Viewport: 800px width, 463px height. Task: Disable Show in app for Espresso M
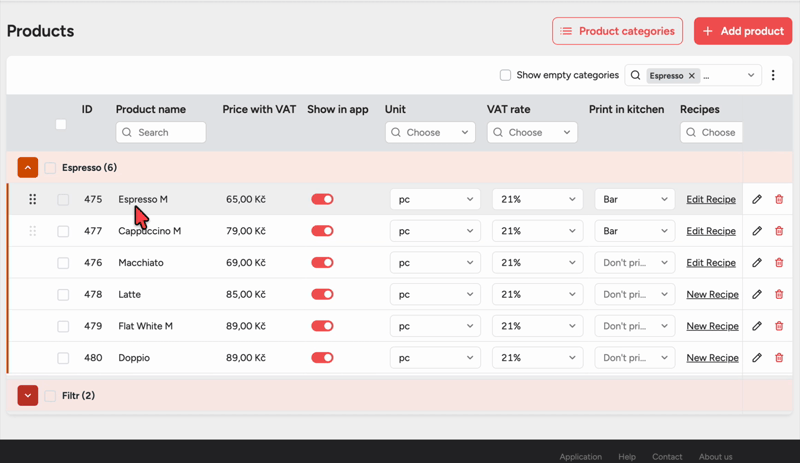pyautogui.click(x=322, y=199)
